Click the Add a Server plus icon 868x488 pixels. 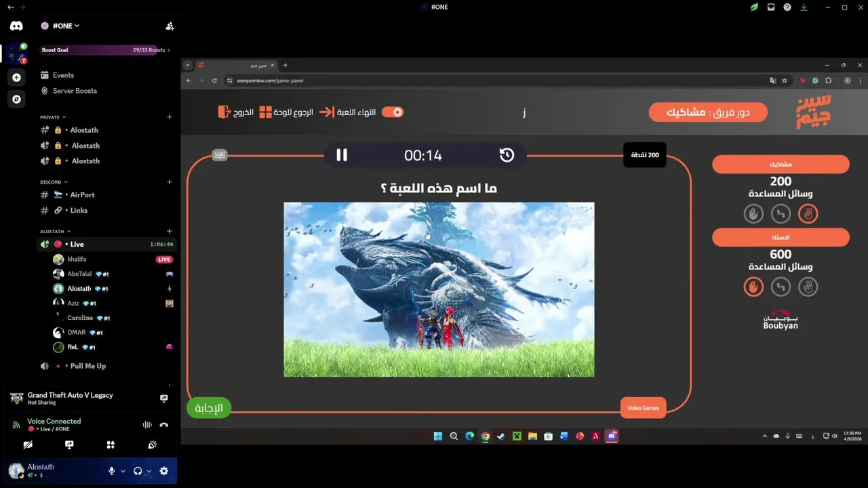point(16,77)
